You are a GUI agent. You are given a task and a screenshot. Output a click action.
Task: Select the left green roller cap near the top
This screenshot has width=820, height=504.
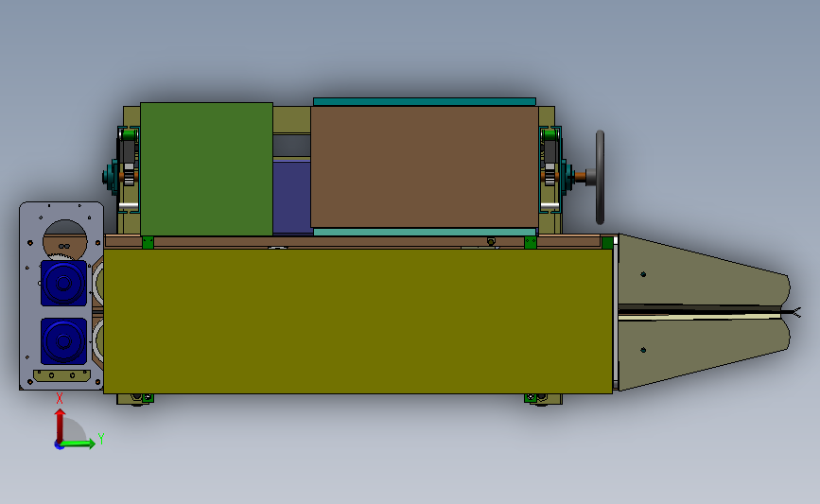pos(130,135)
